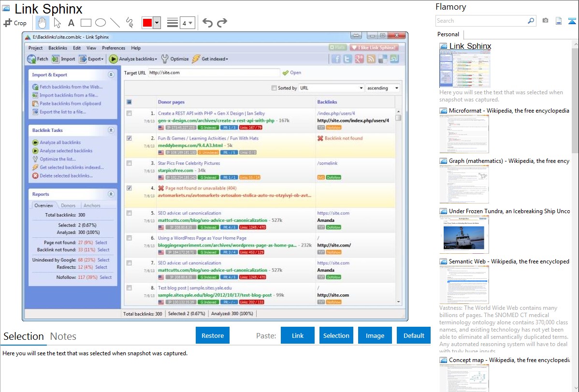Uncheck row 2 Fun & Games checkbox

pyautogui.click(x=129, y=138)
